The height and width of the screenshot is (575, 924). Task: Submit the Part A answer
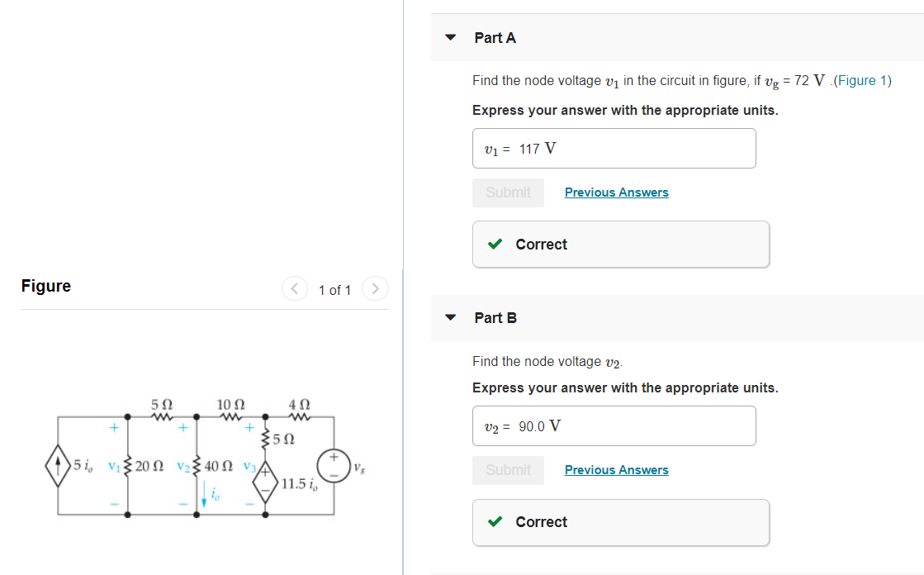[x=508, y=192]
